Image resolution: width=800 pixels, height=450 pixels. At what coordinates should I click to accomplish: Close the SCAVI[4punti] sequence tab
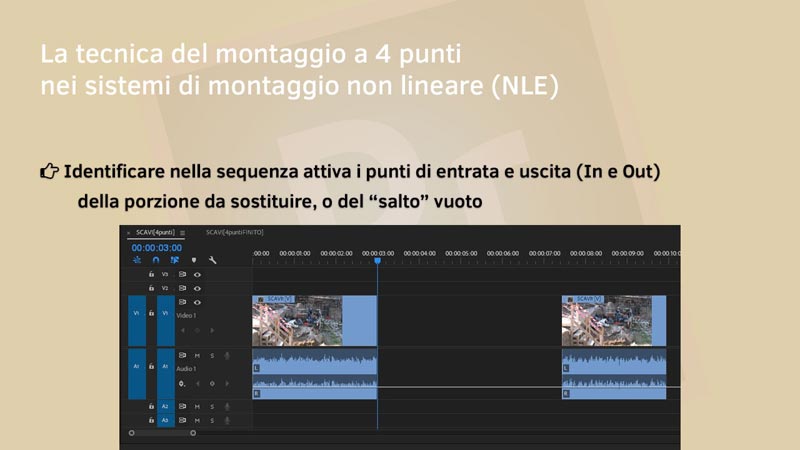tap(129, 233)
